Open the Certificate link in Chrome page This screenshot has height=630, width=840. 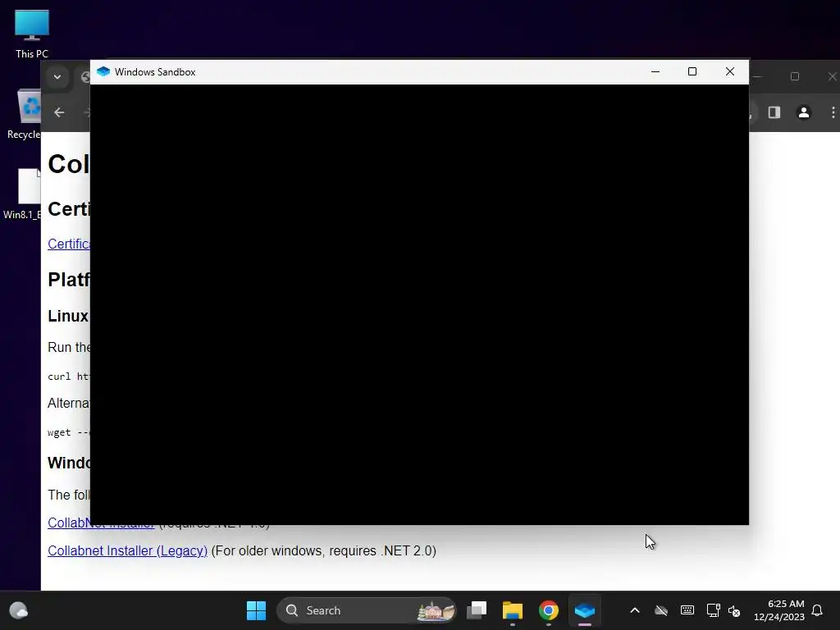(69, 244)
